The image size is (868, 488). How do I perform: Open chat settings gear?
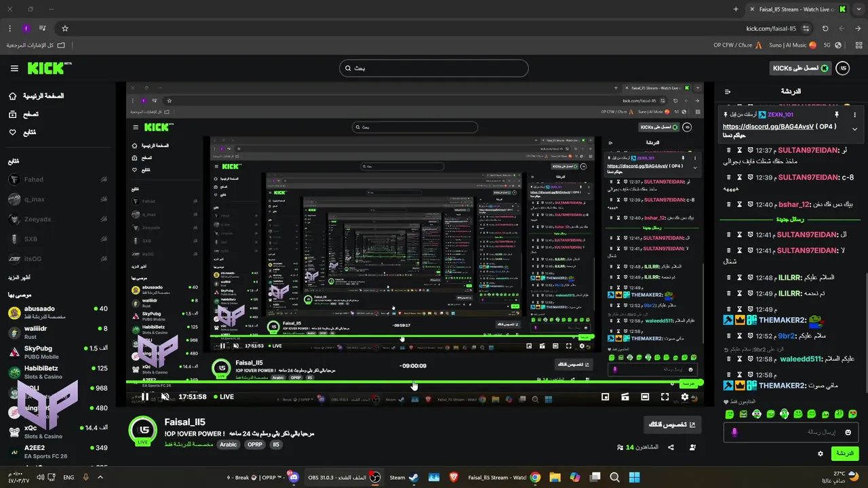pos(821,453)
